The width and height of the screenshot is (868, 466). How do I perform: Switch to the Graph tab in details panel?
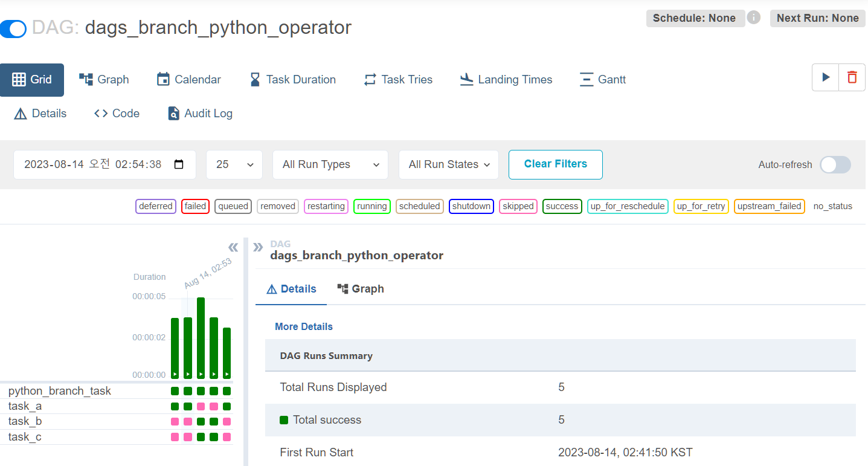pyautogui.click(x=361, y=289)
